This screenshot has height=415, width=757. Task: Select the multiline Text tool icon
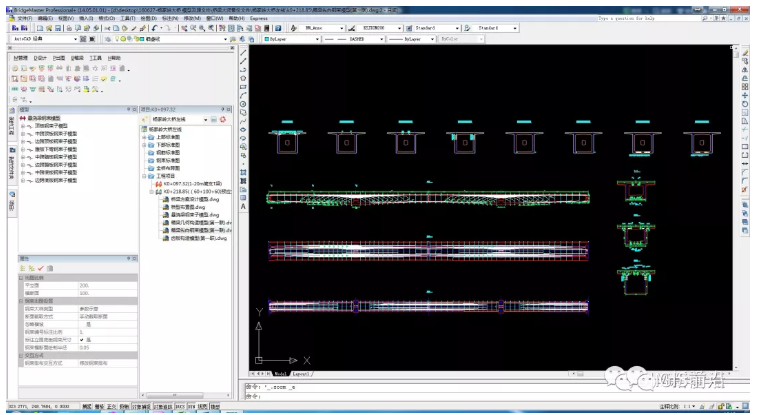coord(243,207)
